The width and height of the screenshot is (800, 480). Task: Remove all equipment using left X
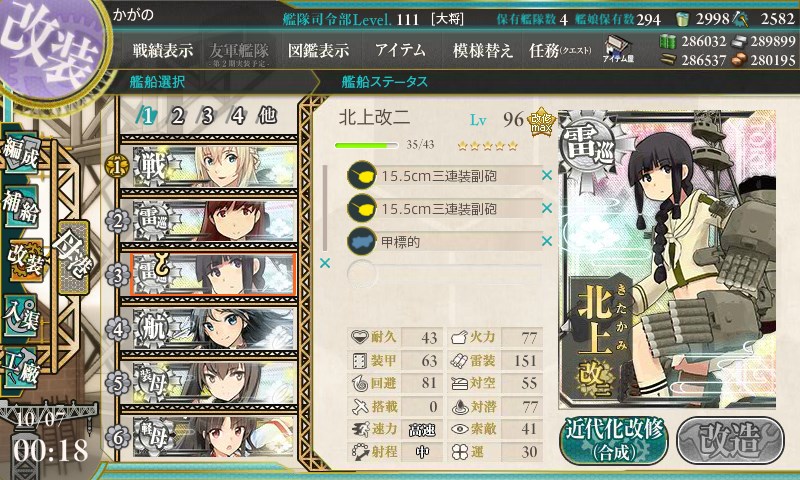coord(324,263)
